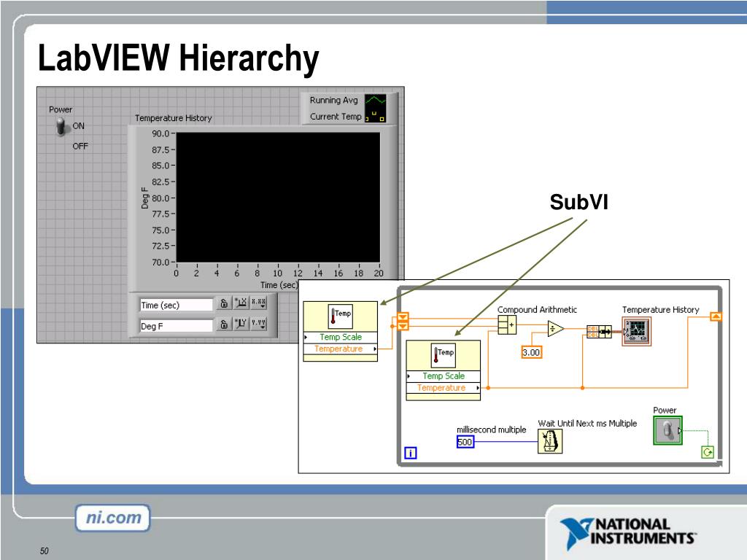Click the loop iteration terminal i

coord(411,453)
